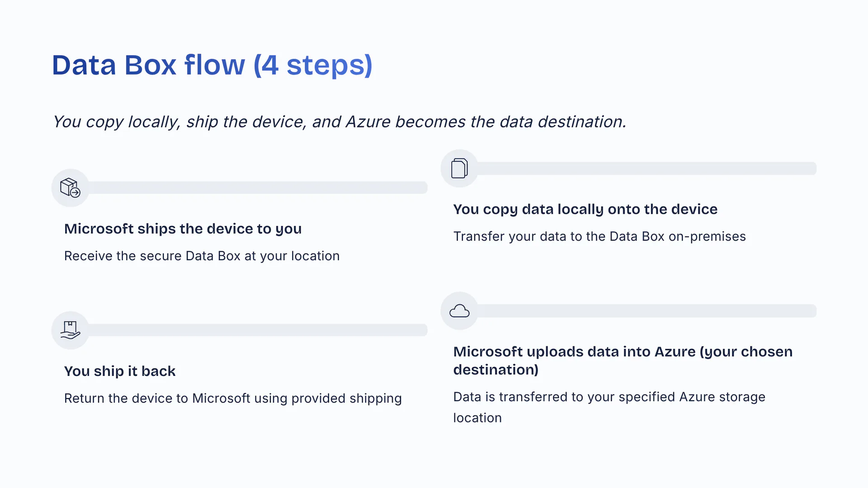This screenshot has height=488, width=868.
Task: Click the 'You ship it back' heading
Action: point(120,371)
